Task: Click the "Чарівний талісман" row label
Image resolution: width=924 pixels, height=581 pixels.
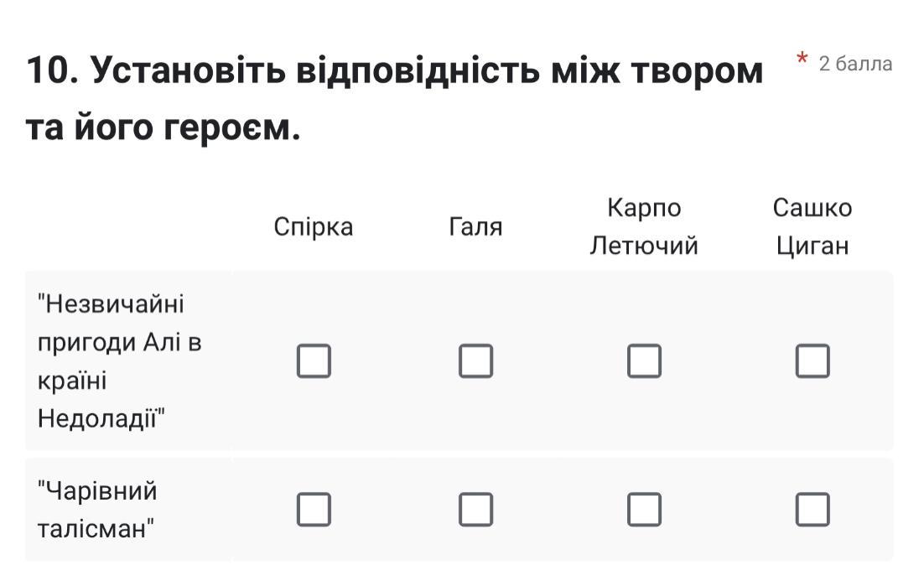Action: coord(96,509)
